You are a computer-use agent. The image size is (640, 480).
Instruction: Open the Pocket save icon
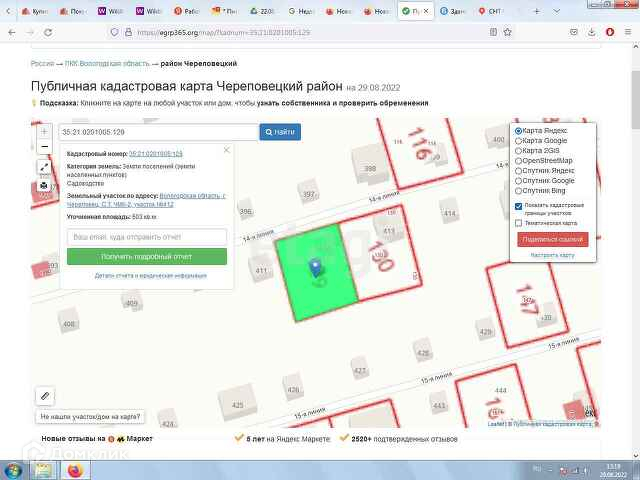pos(573,32)
